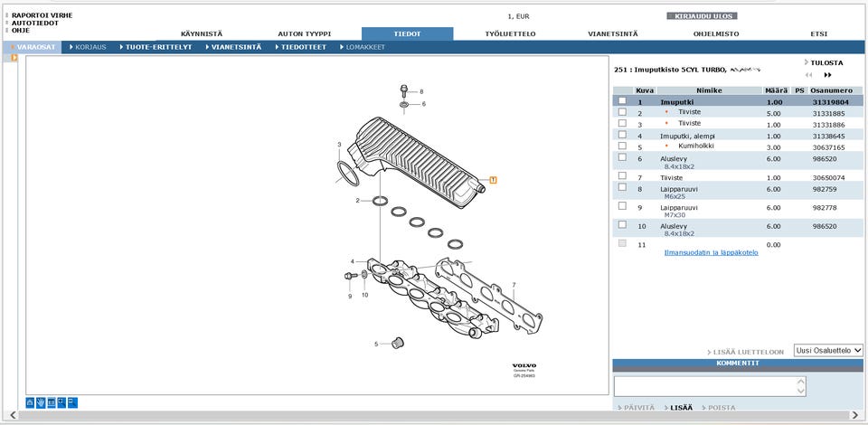Check the box for the Imuputki row

pyautogui.click(x=622, y=101)
